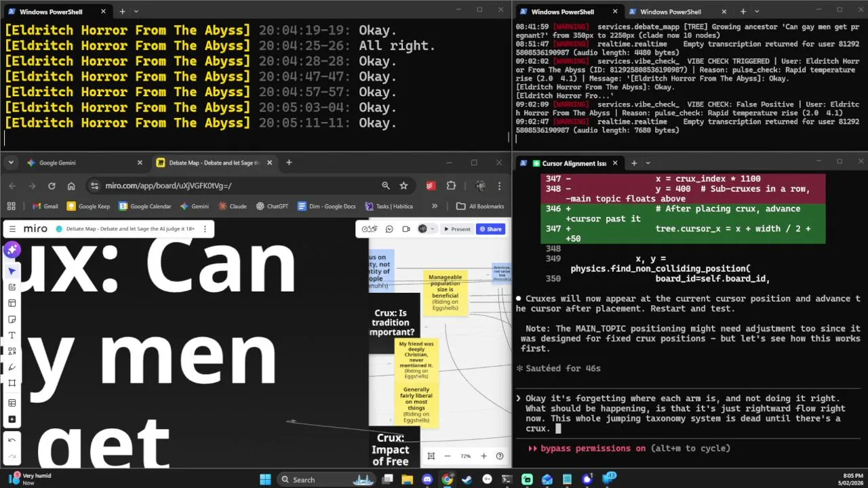Open Chrome extensions puzzle icon
This screenshot has height=488, width=868.
click(451, 186)
